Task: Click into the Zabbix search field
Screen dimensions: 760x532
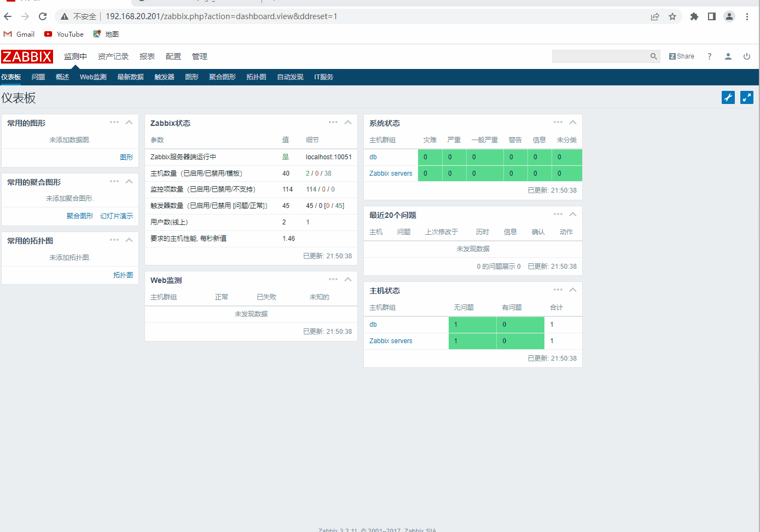Action: (x=599, y=56)
